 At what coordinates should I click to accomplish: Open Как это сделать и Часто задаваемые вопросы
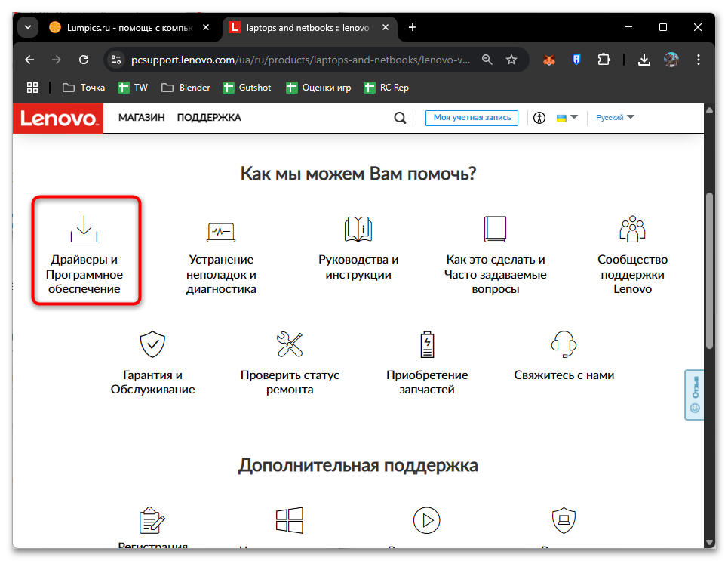click(496, 274)
